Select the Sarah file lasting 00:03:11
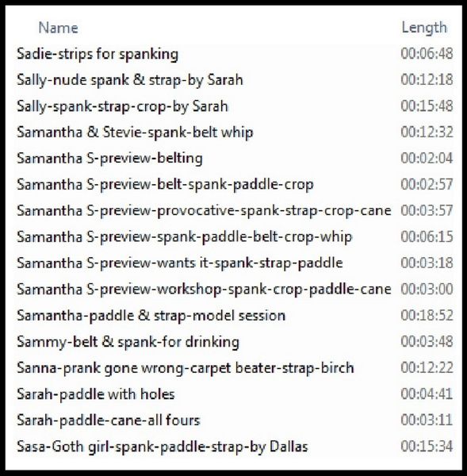Viewport: 467px width, 476px height. click(234, 420)
